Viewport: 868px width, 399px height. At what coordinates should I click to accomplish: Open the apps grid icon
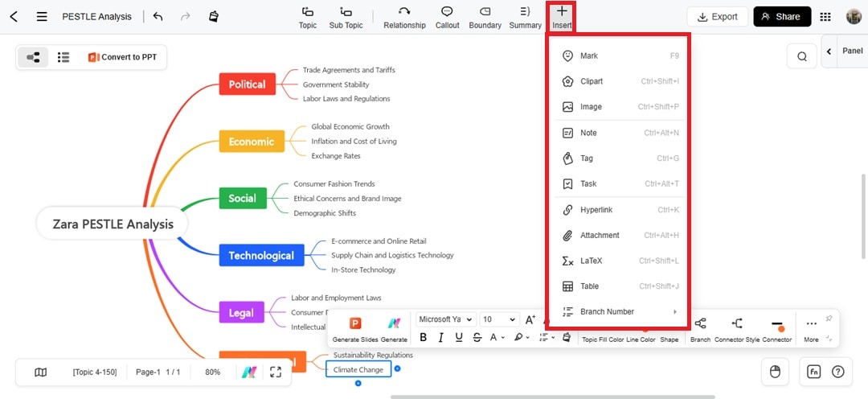point(825,17)
